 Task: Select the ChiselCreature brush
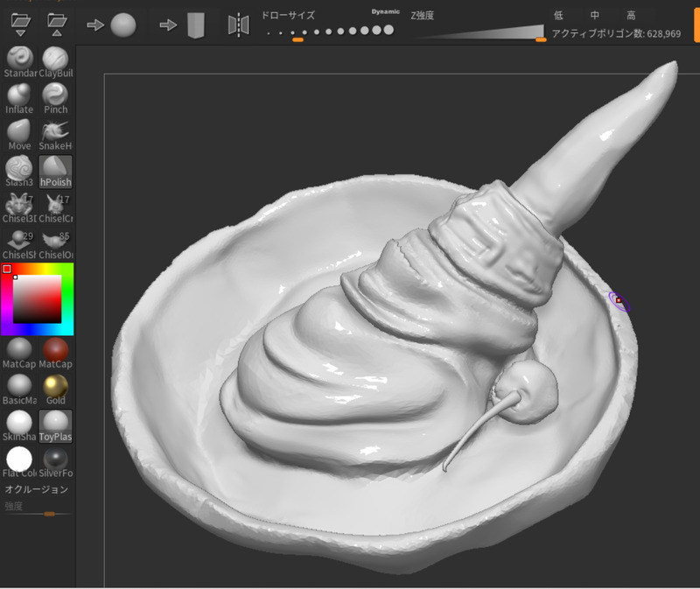tap(55, 208)
